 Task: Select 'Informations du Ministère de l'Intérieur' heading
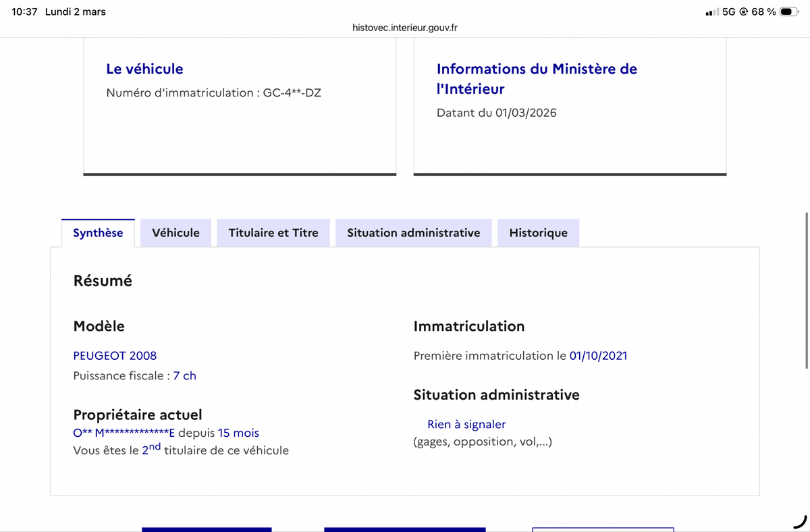537,78
